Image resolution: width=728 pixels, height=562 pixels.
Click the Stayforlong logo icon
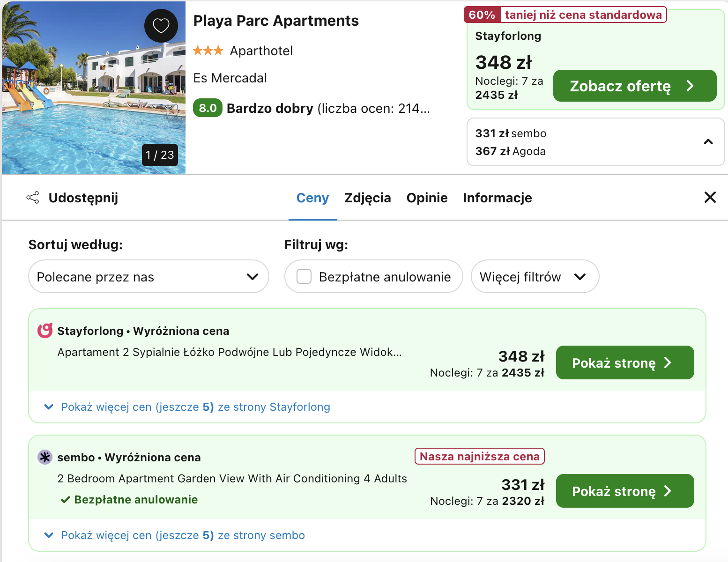45,331
